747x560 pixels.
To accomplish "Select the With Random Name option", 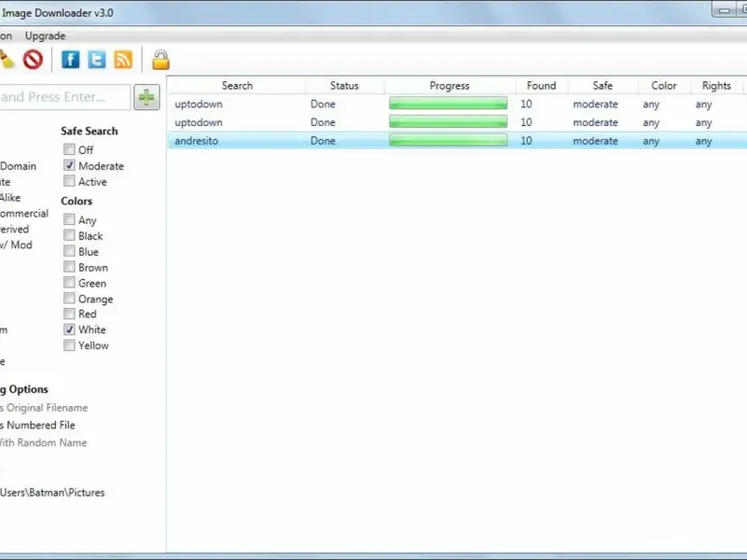I will (x=43, y=442).
